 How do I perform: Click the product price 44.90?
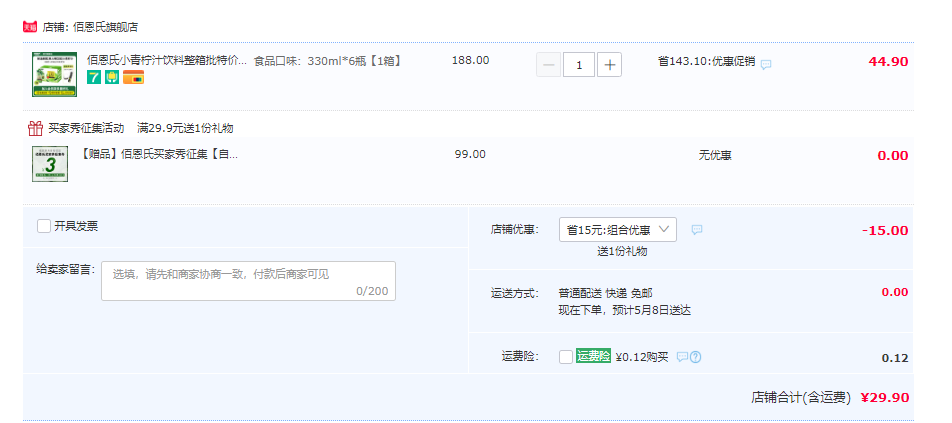(x=888, y=62)
